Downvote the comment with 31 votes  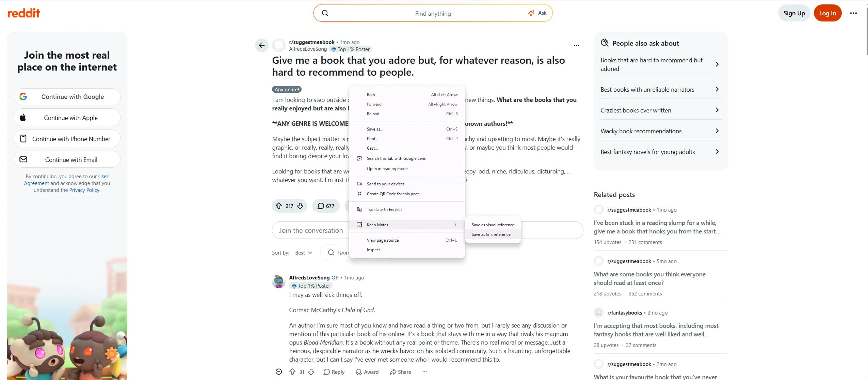pyautogui.click(x=311, y=372)
